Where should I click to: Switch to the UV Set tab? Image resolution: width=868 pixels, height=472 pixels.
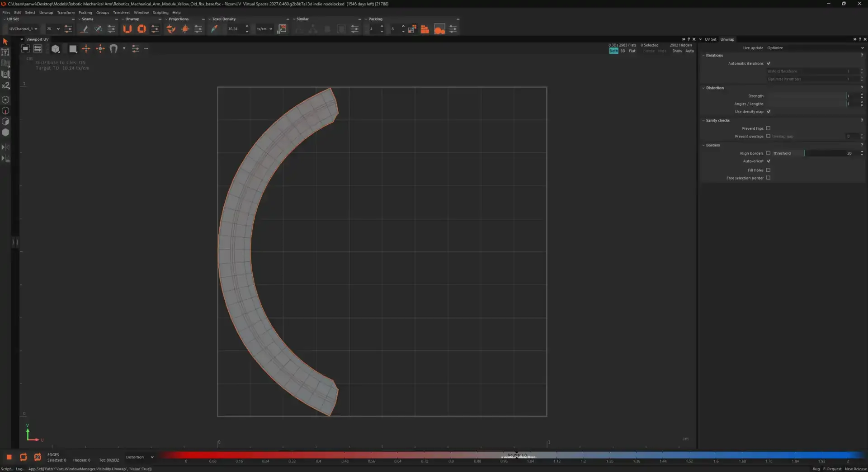[x=710, y=39]
